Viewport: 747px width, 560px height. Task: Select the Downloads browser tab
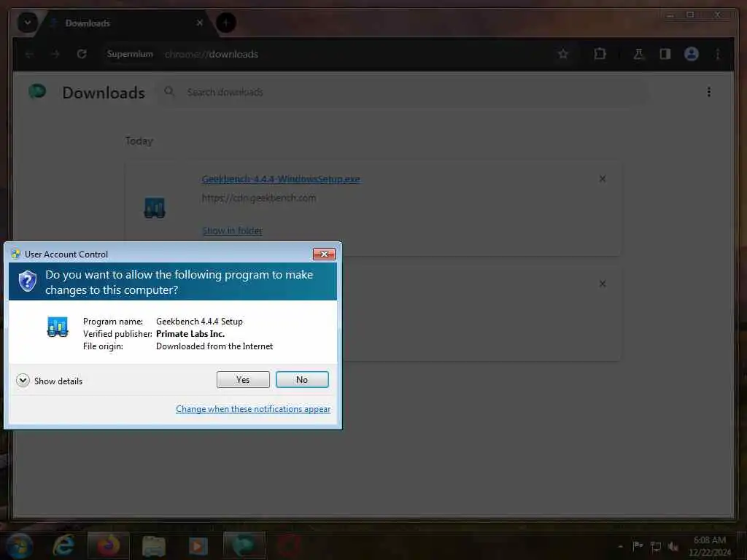point(126,23)
